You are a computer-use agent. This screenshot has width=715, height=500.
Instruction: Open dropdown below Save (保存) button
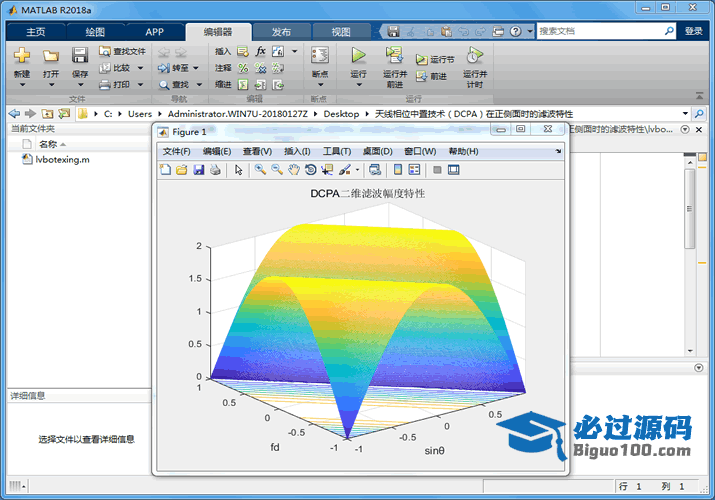80,85
